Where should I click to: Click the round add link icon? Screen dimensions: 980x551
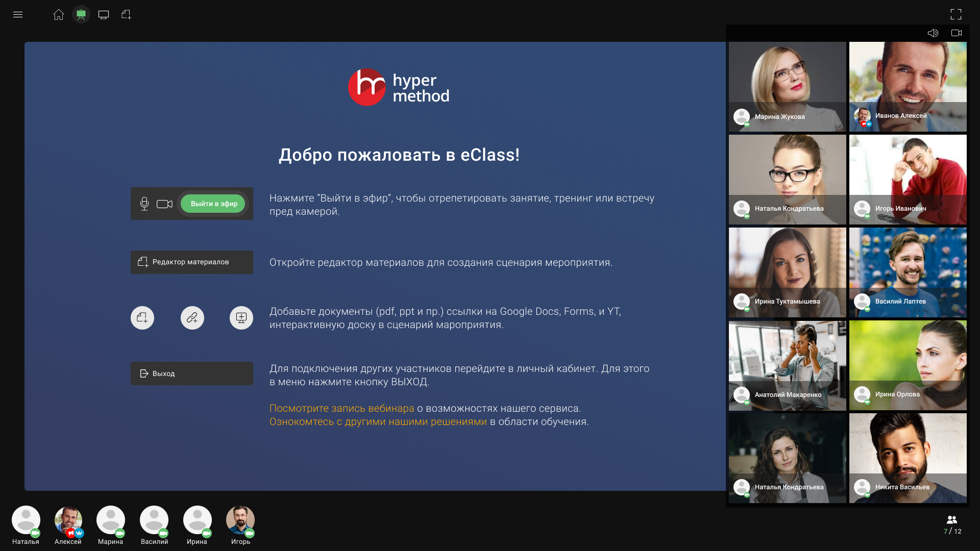(x=192, y=318)
